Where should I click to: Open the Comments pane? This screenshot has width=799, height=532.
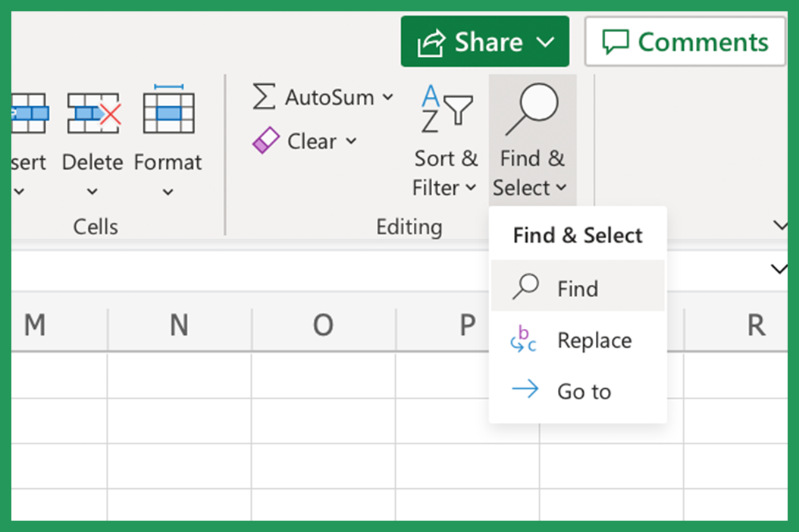click(x=685, y=41)
